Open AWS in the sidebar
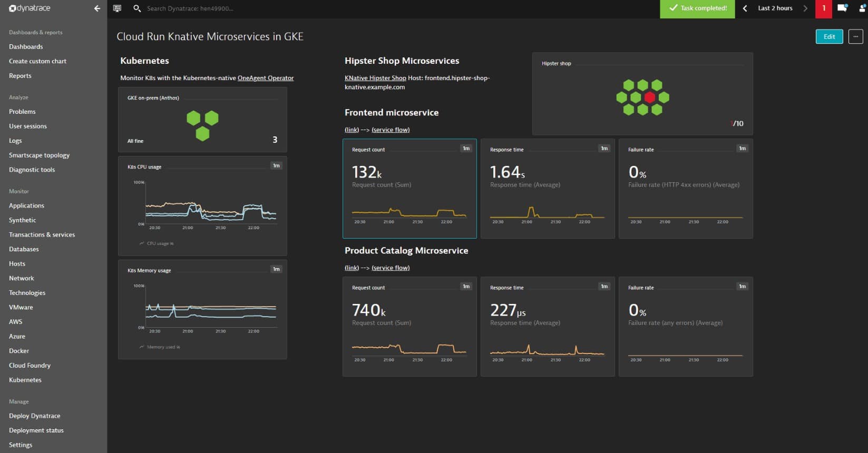Image resolution: width=868 pixels, height=453 pixels. point(15,322)
